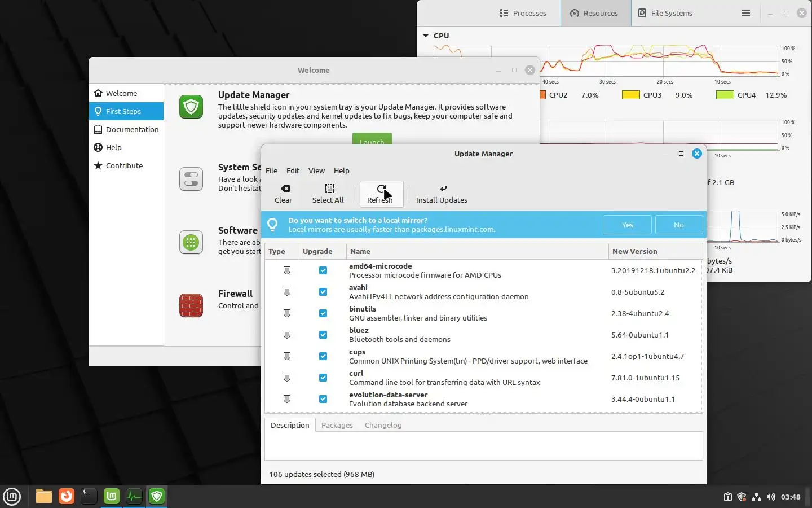Uncheck the avahi upgrade checkbox
The height and width of the screenshot is (508, 812).
pos(323,292)
